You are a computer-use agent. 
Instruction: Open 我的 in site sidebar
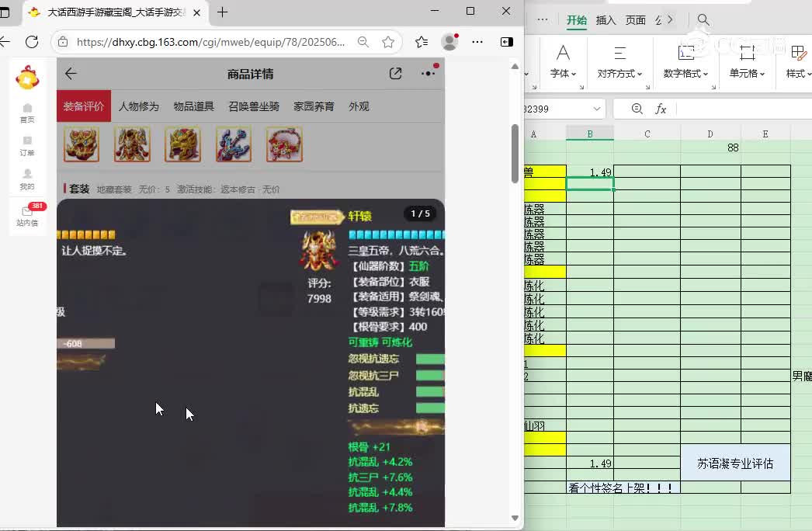(27, 179)
